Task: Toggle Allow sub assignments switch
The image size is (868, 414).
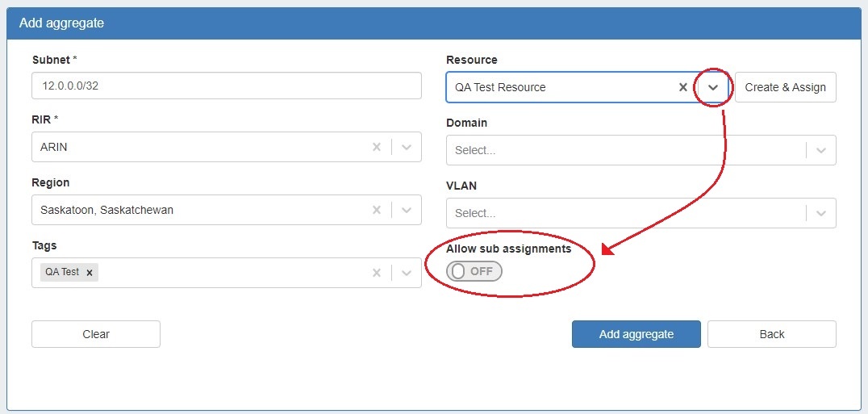Action: pos(474,271)
